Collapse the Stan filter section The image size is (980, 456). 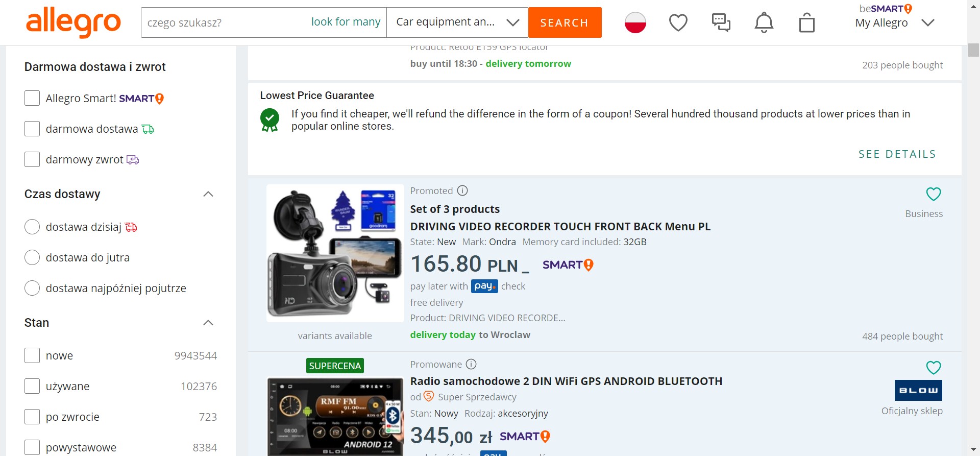(208, 323)
